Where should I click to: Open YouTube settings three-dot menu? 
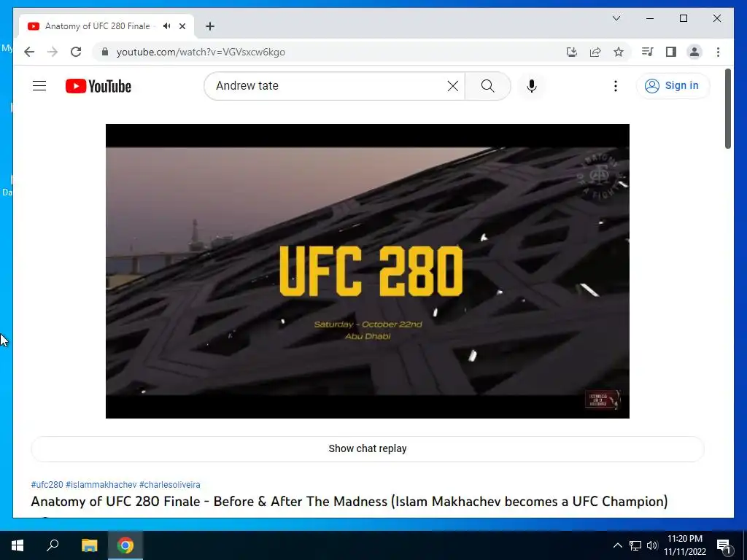point(616,86)
